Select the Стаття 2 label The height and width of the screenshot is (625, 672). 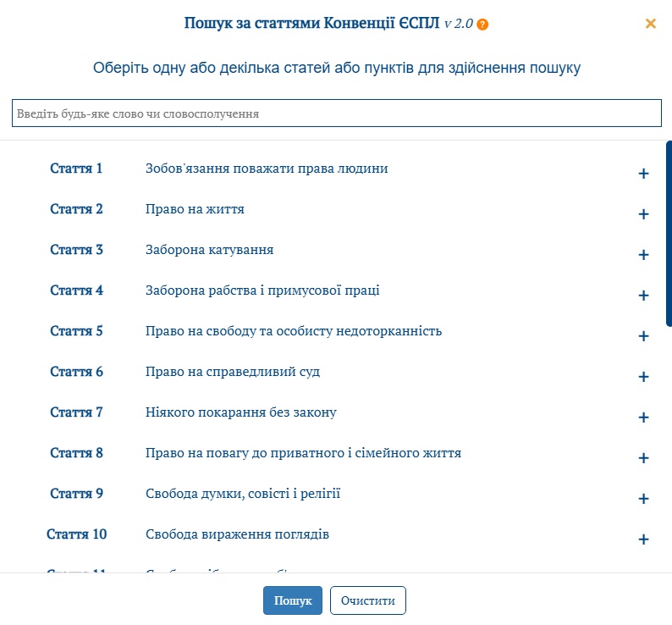click(76, 209)
